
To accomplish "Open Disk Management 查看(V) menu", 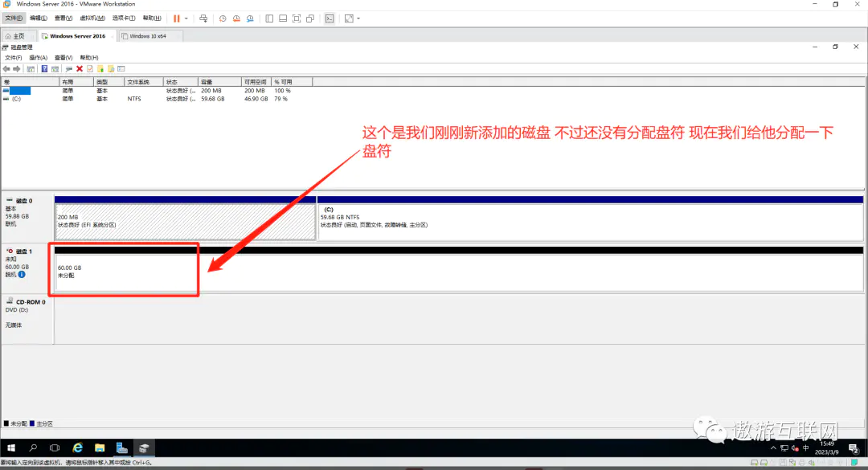I will (63, 58).
